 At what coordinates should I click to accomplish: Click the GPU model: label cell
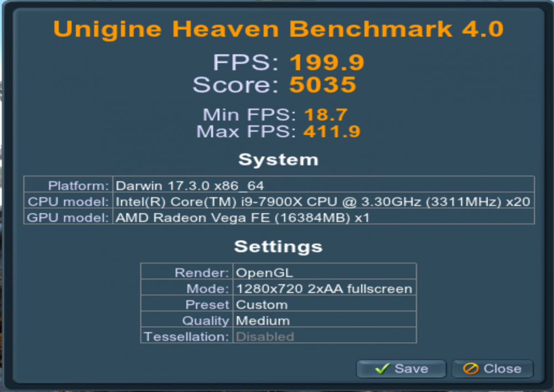tap(68, 216)
